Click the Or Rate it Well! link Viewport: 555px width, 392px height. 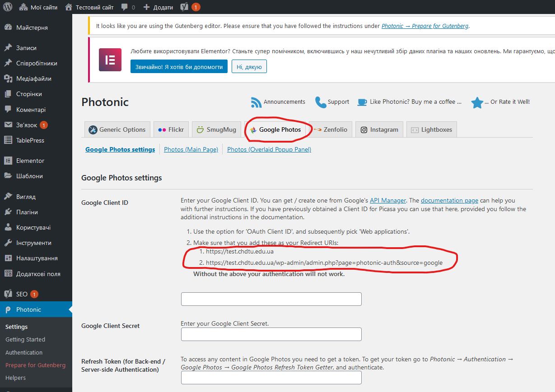(x=507, y=102)
